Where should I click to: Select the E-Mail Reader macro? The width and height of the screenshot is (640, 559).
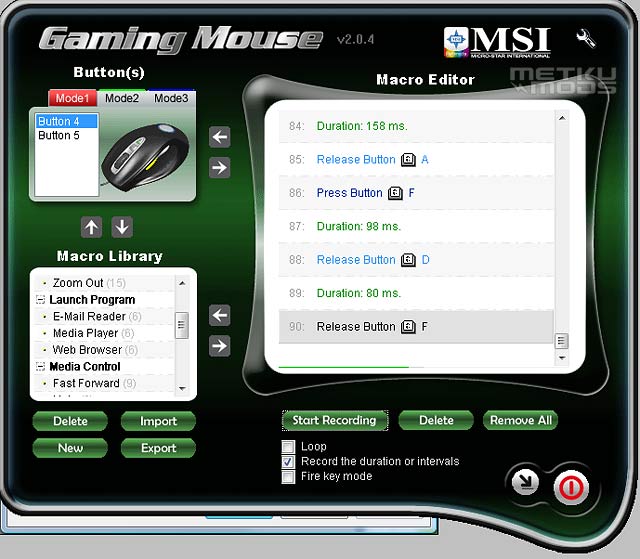click(x=105, y=317)
